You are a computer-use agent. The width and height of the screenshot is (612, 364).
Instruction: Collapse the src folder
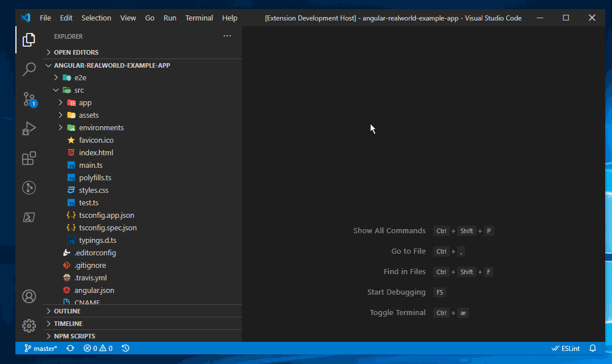point(142,90)
